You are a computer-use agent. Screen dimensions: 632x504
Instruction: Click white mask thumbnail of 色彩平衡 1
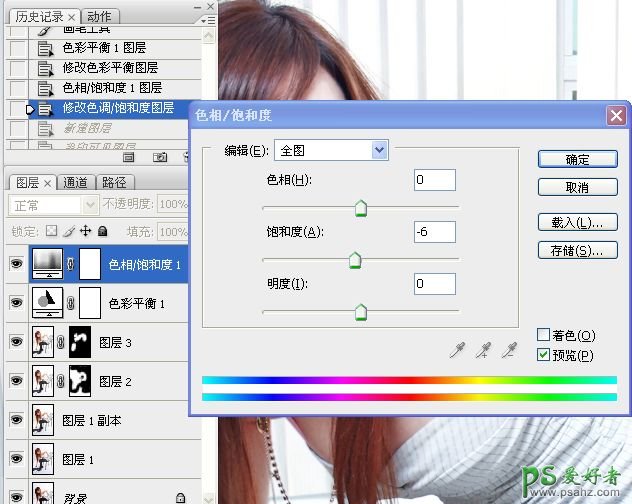90,303
